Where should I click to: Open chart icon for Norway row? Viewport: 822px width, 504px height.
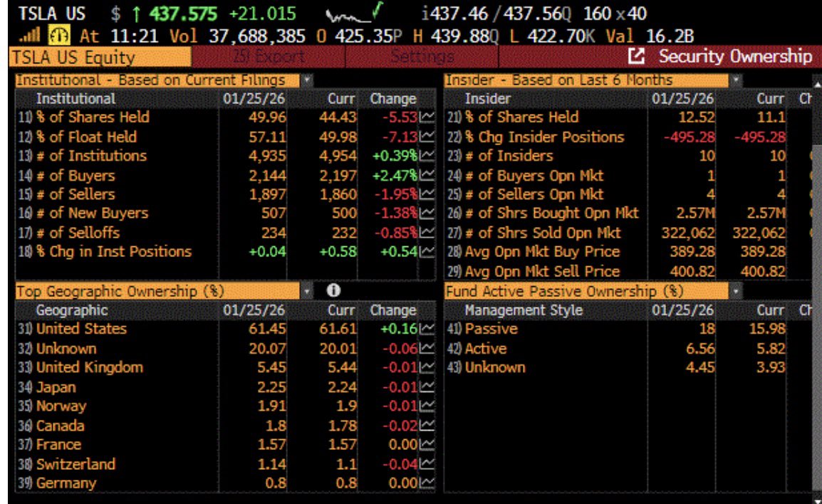427,406
